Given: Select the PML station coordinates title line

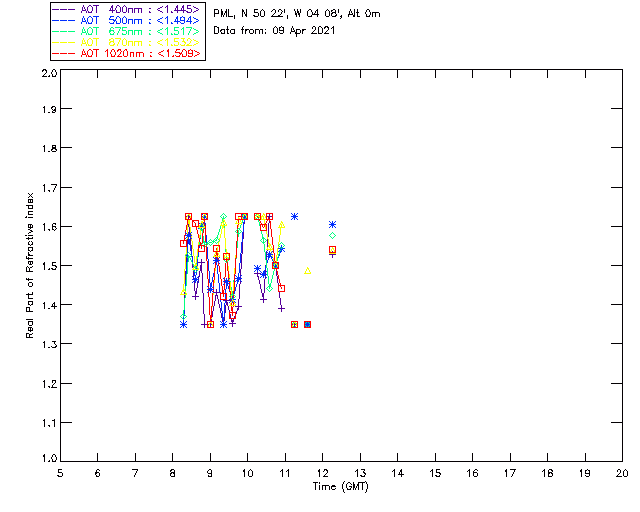Looking at the screenshot, I should (x=297, y=14).
